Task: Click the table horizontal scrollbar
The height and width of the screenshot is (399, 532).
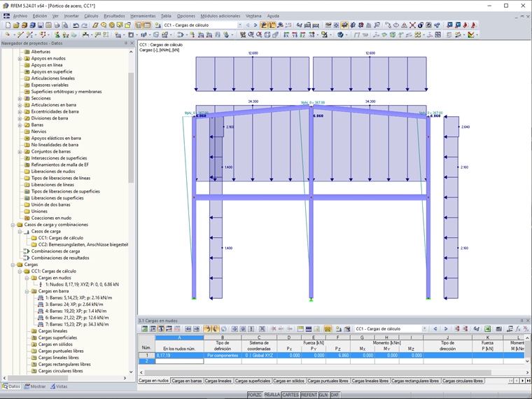Action: click(316, 372)
